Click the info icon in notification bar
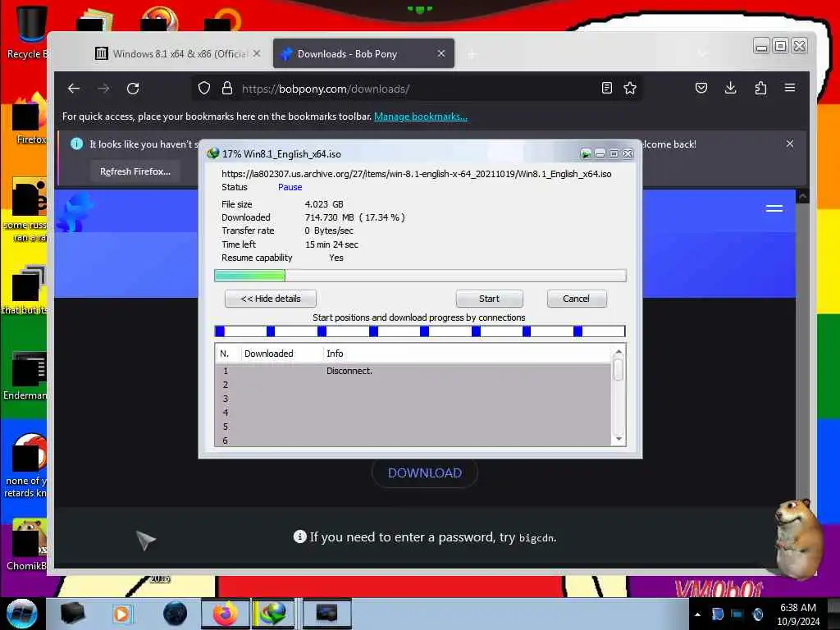The image size is (840, 630). pos(76,144)
